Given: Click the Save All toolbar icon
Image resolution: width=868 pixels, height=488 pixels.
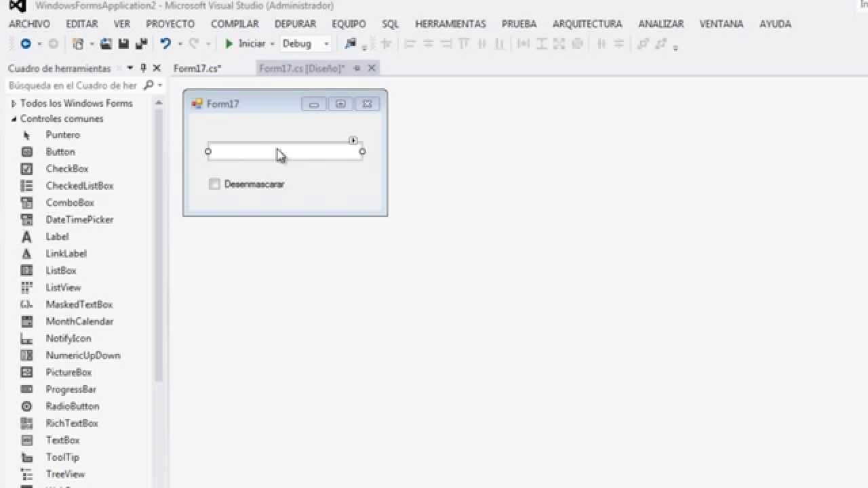Looking at the screenshot, I should click(x=141, y=43).
